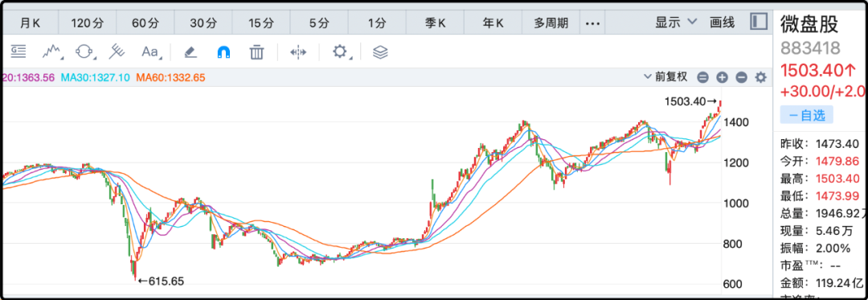The image size is (868, 300).
Task: Open indicator settings gear beside zoom buttons
Action: point(761,77)
